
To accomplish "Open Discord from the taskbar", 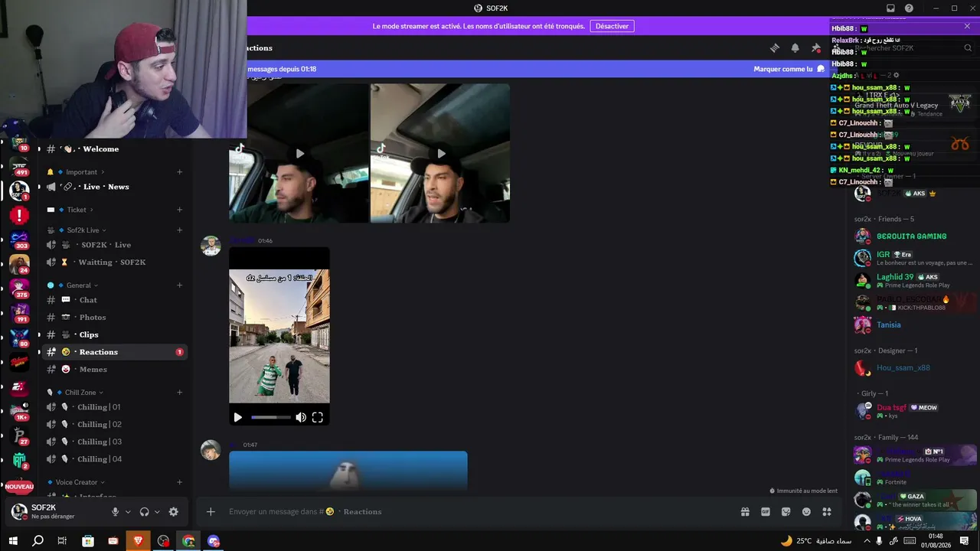I will click(x=214, y=541).
